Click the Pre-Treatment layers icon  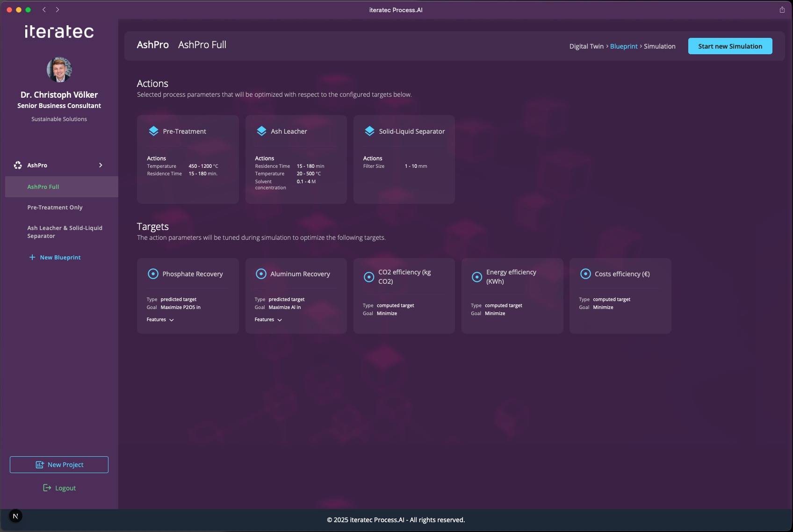(153, 131)
